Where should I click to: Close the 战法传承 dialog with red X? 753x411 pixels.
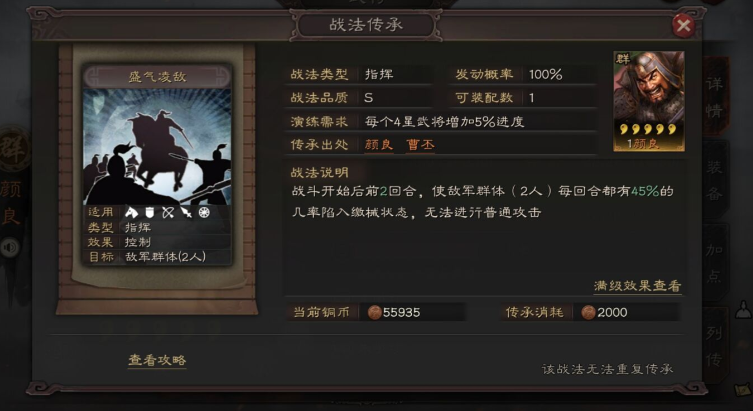tap(683, 25)
